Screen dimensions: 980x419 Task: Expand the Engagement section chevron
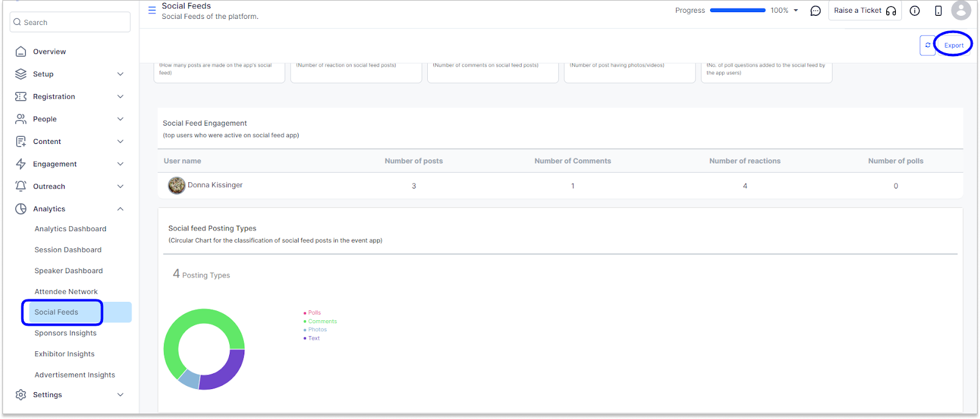tap(120, 164)
